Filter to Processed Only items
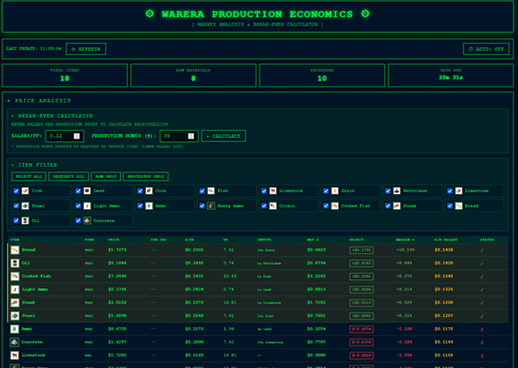The width and height of the screenshot is (518, 368). [x=146, y=176]
